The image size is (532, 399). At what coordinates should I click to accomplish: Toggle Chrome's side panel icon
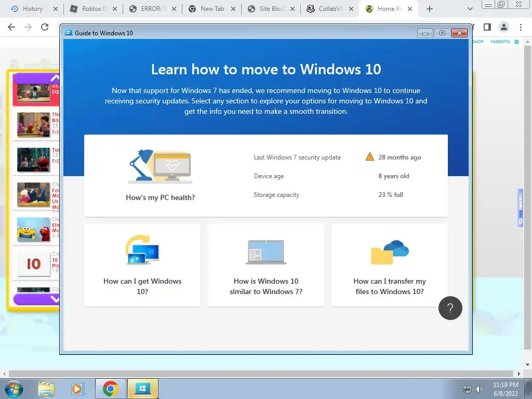point(487,27)
